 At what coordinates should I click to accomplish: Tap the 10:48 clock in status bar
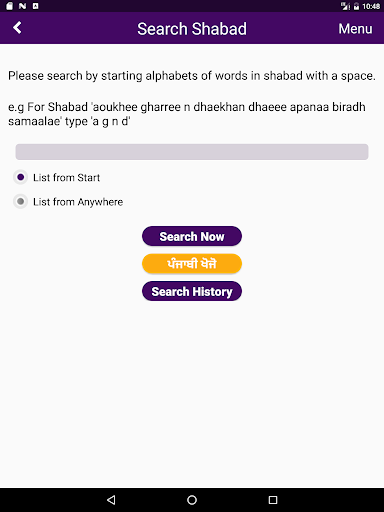pyautogui.click(x=371, y=6)
